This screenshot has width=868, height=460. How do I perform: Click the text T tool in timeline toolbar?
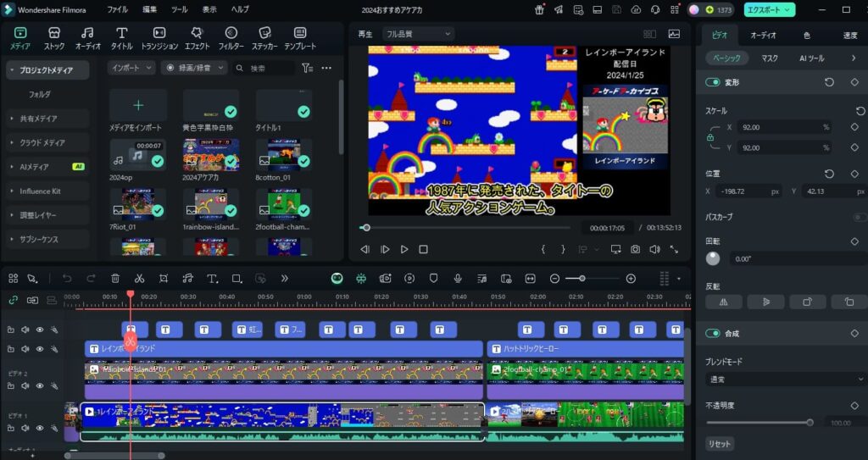pos(212,279)
